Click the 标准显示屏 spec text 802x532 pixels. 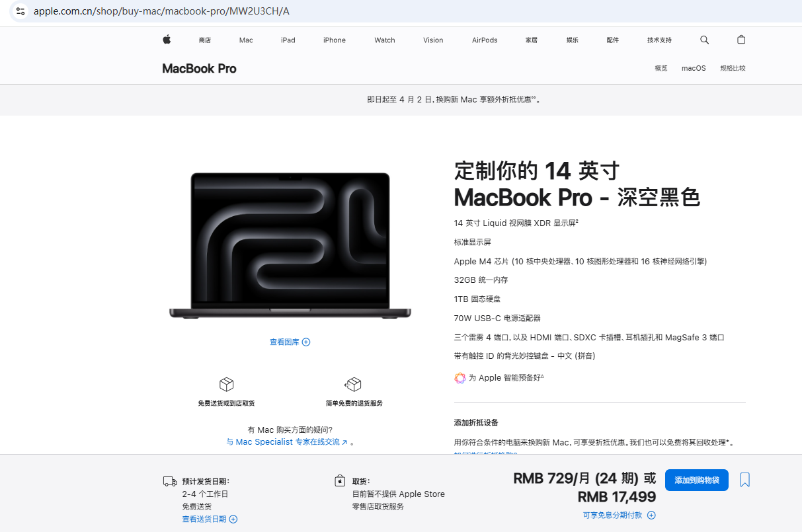(x=473, y=243)
